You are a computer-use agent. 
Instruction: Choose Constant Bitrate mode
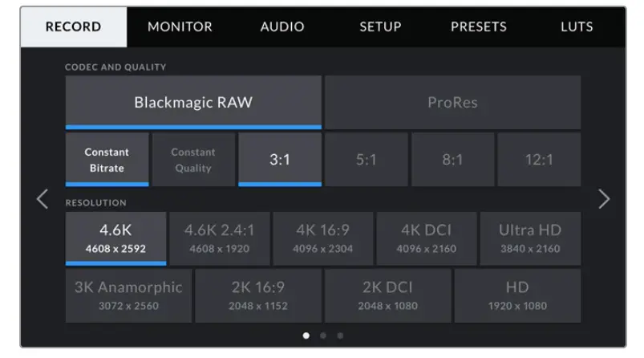107,160
